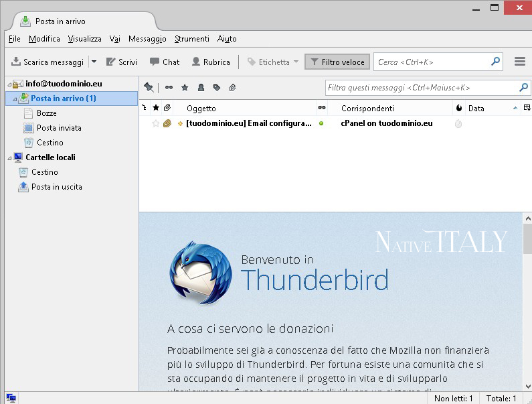Select the Cartelle locali node
Image resolution: width=532 pixels, height=404 pixels.
50,157
